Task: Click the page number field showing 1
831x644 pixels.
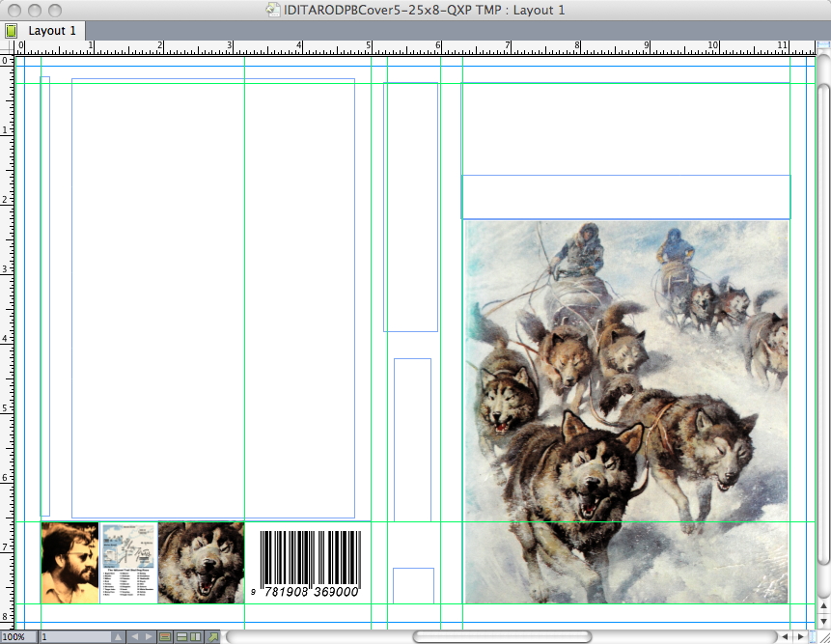Action: tap(74, 636)
